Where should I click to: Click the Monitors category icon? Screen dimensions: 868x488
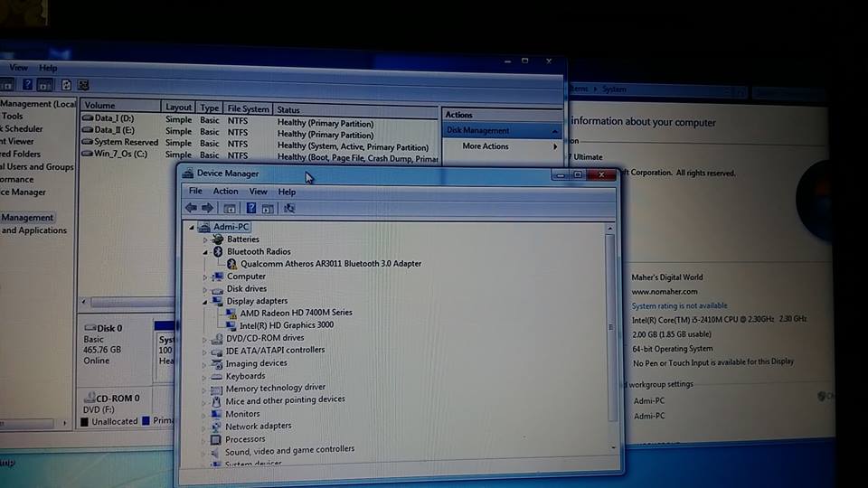click(216, 414)
